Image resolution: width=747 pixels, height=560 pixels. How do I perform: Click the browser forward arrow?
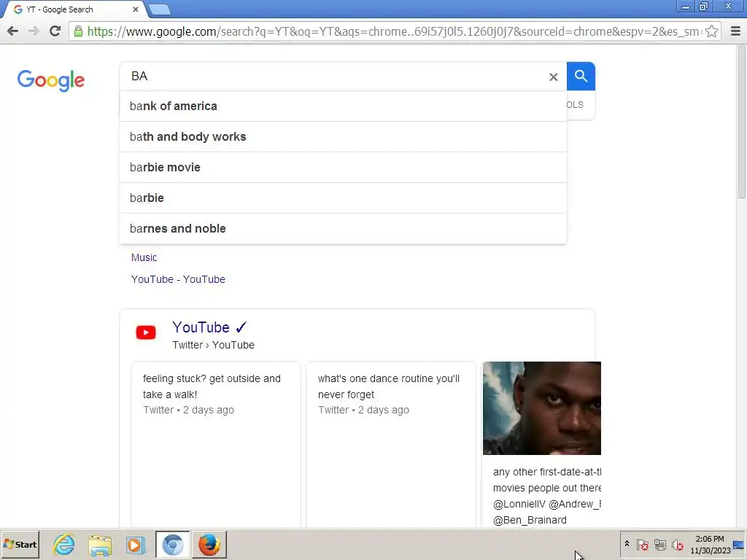[34, 31]
